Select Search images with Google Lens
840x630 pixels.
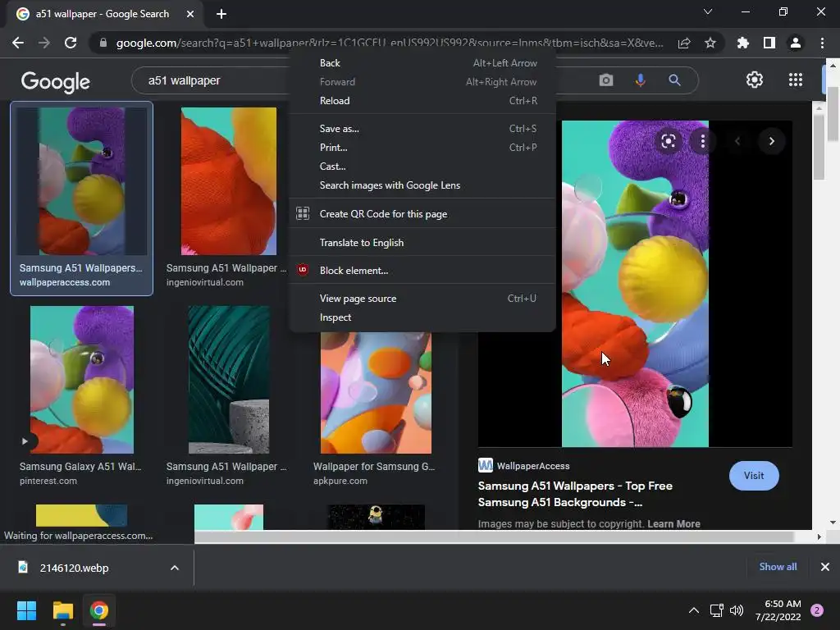point(422,185)
